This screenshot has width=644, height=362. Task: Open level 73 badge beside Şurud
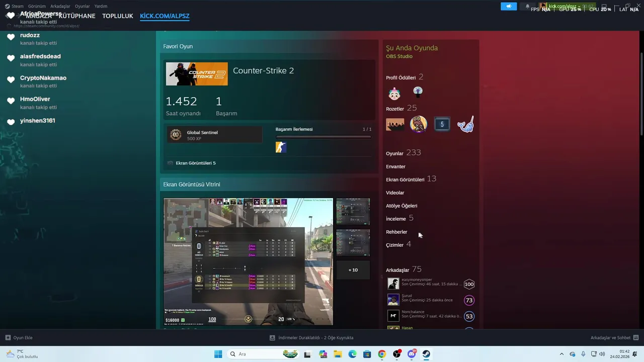(469, 300)
